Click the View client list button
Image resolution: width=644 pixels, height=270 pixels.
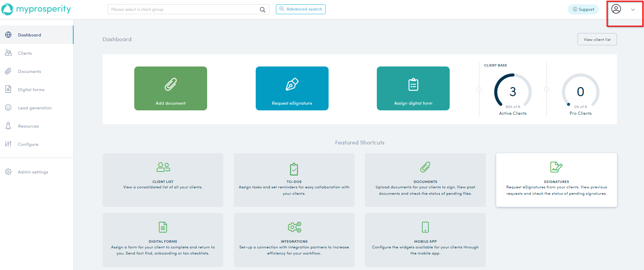597,39
